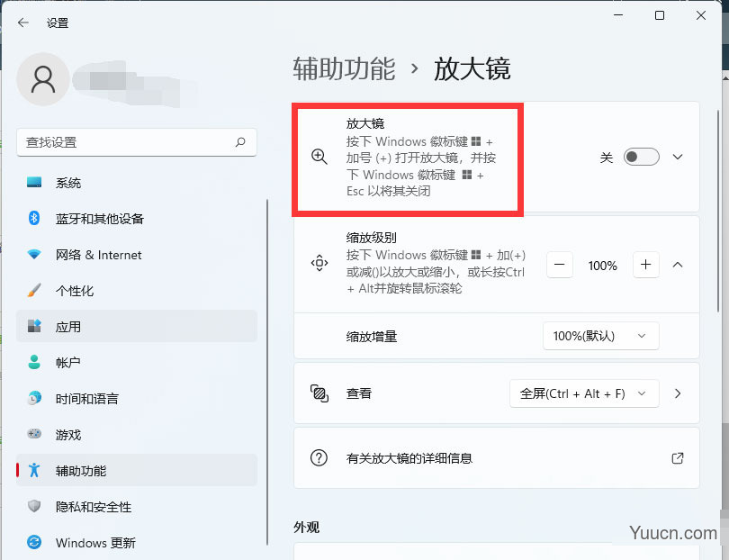Viewport: 729px width, 560px height.
Task: Click the Bluetooth icon in the sidebar
Action: 34,218
